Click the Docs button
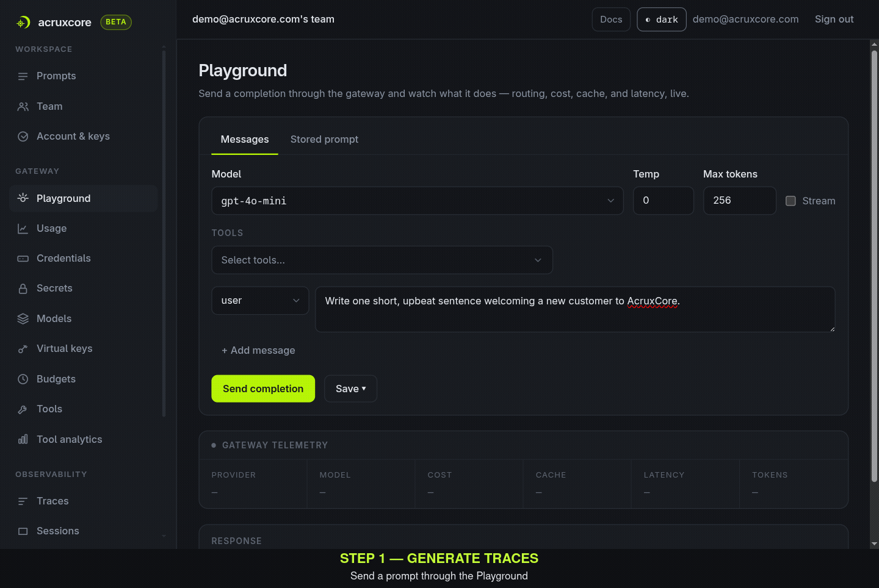Screen dimensions: 879x588 [x=611, y=20]
